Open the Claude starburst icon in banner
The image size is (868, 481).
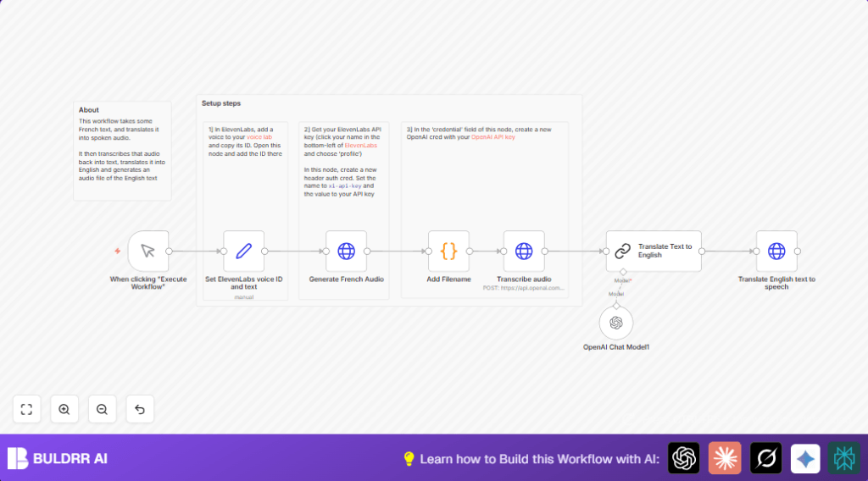[725, 458]
